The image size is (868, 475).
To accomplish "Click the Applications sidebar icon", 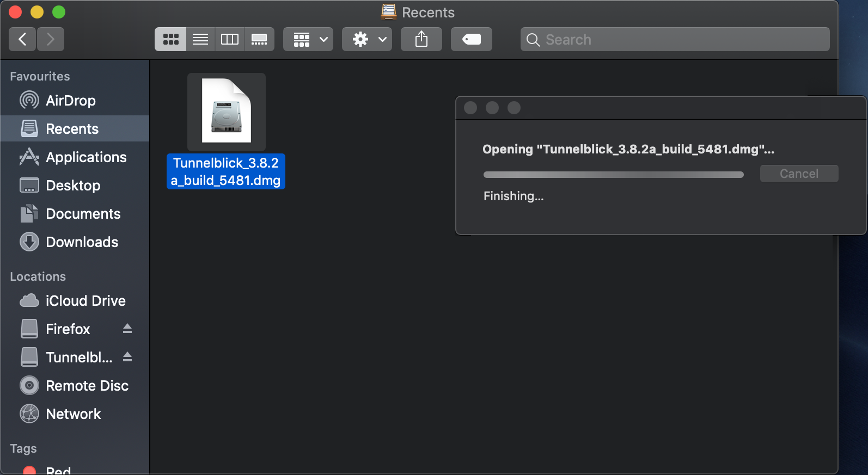I will click(29, 157).
